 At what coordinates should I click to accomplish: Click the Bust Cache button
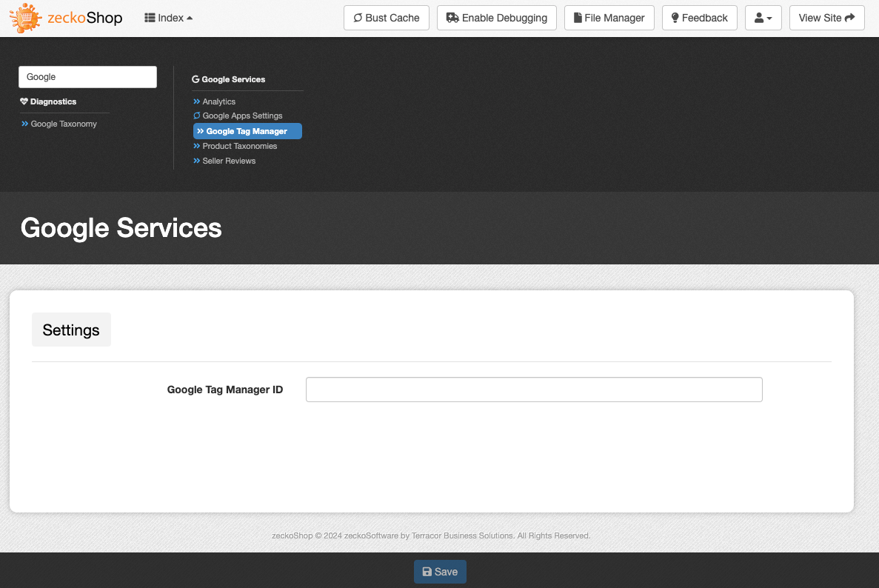[387, 18]
